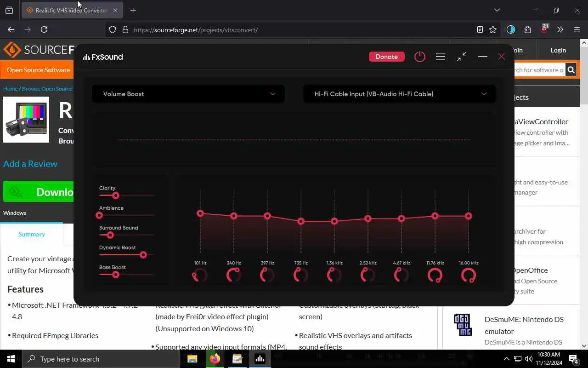The height and width of the screenshot is (368, 588).
Task: Click the 2.52 kHz frequency knob
Action: coord(368,276)
